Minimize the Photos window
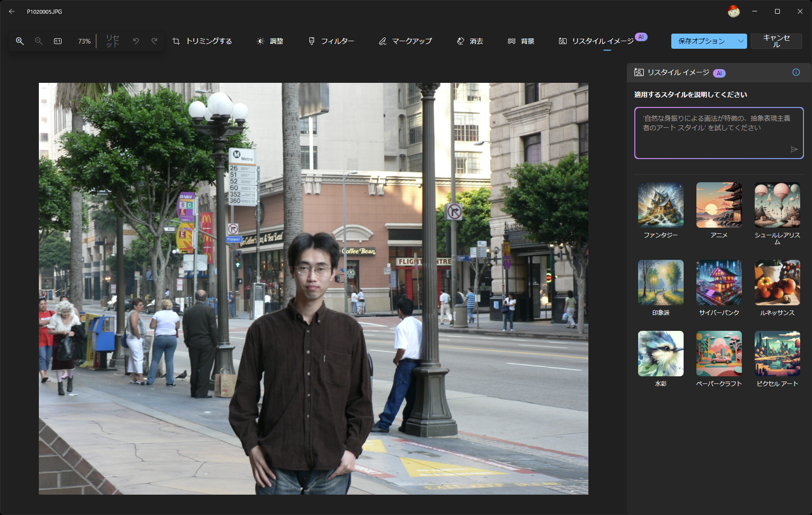This screenshot has width=812, height=515. coord(755,11)
